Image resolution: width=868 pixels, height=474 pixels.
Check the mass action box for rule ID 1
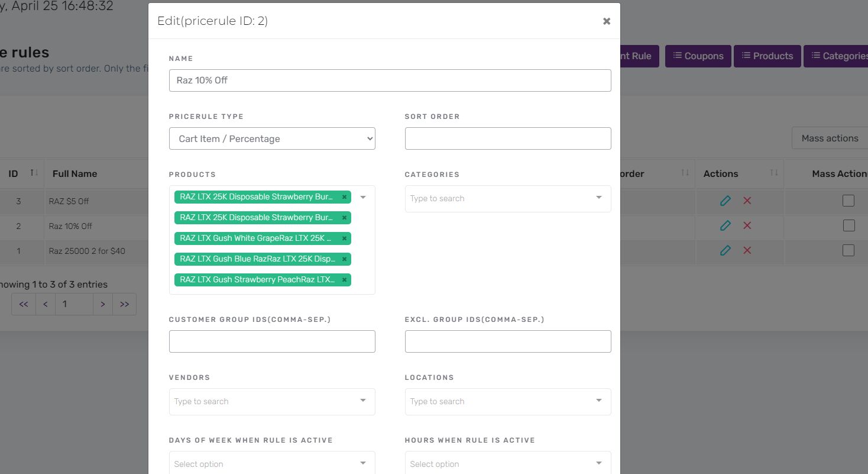pyautogui.click(x=848, y=250)
